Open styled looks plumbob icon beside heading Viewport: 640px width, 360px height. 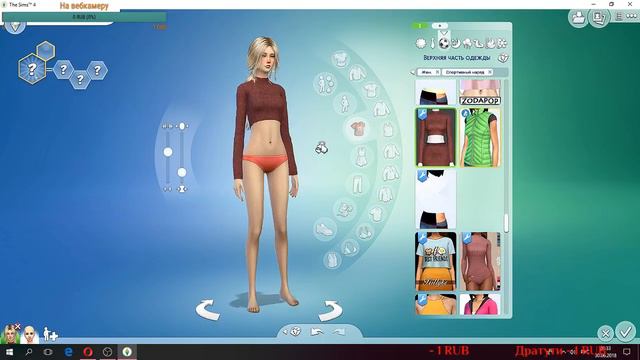click(503, 58)
